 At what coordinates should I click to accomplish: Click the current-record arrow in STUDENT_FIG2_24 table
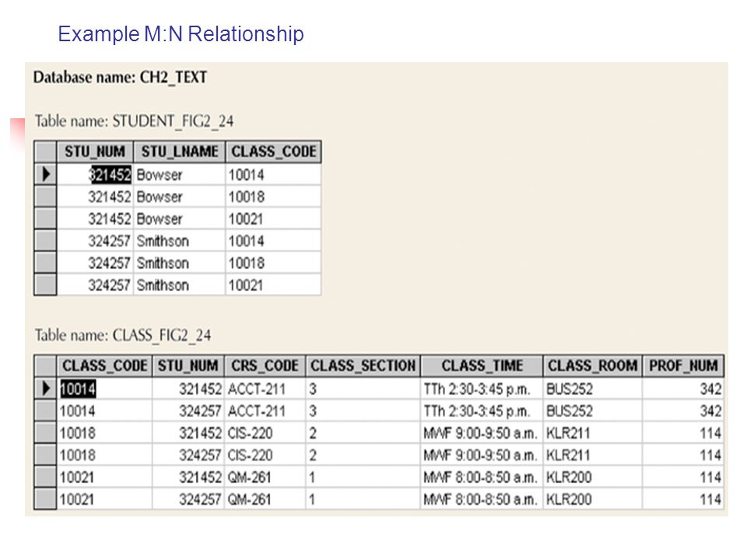tap(46, 174)
